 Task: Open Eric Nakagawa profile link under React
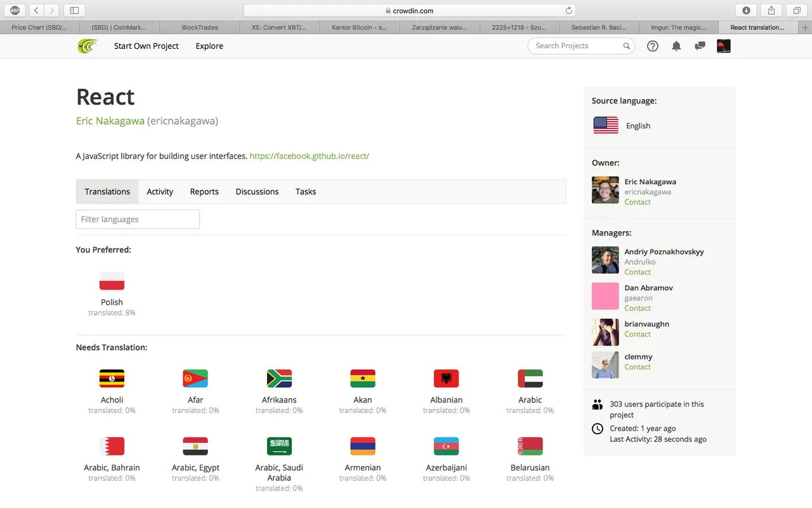click(110, 121)
